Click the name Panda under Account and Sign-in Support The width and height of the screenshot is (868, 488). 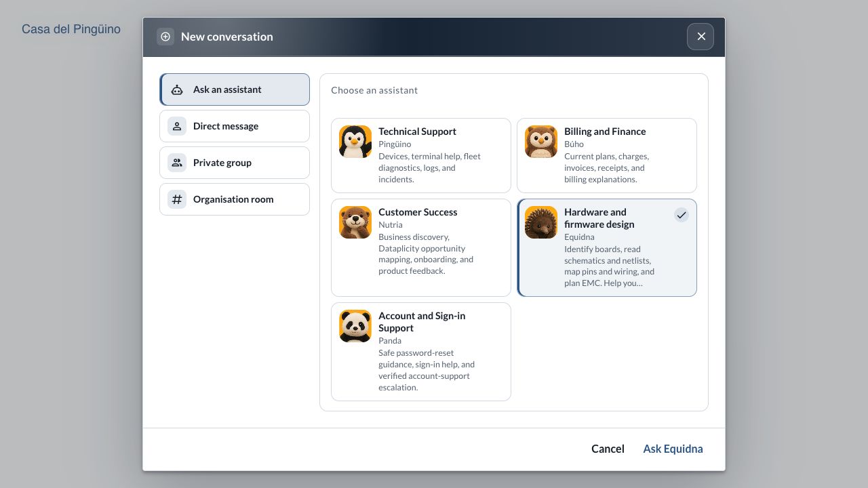390,341
